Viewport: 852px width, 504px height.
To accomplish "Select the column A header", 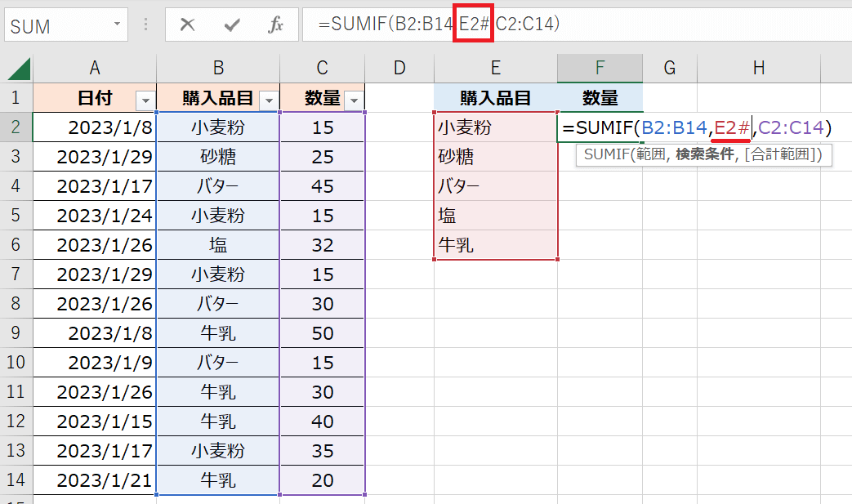I will (95, 69).
